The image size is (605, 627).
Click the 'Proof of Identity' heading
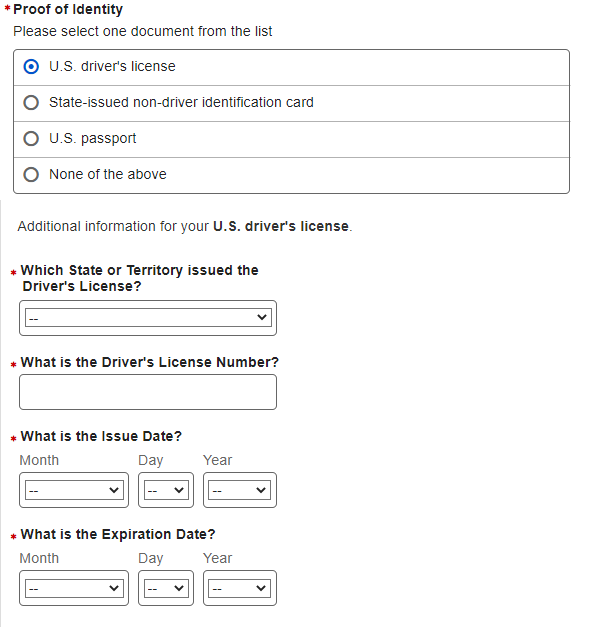click(x=68, y=9)
